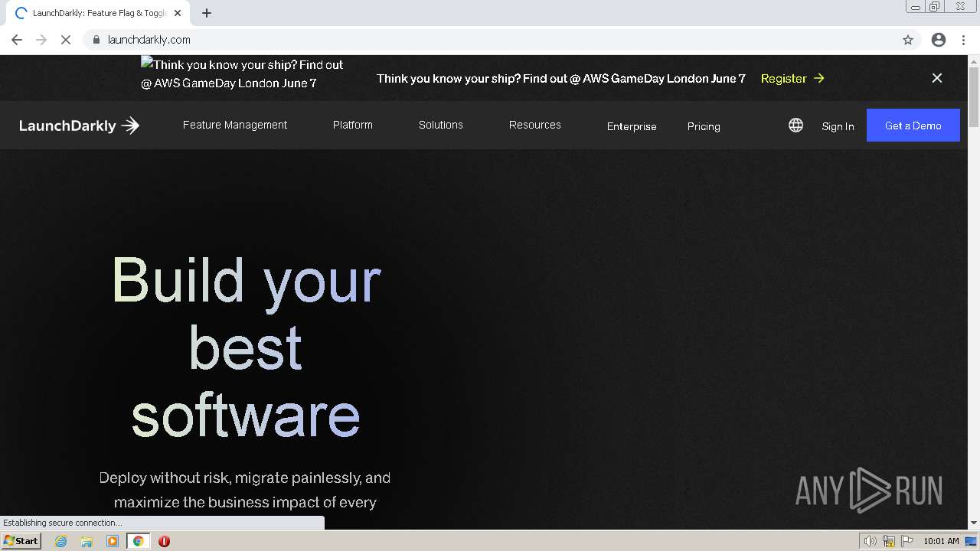980x551 pixels.
Task: Click the LaunchDarkly logo
Action: pos(80,126)
